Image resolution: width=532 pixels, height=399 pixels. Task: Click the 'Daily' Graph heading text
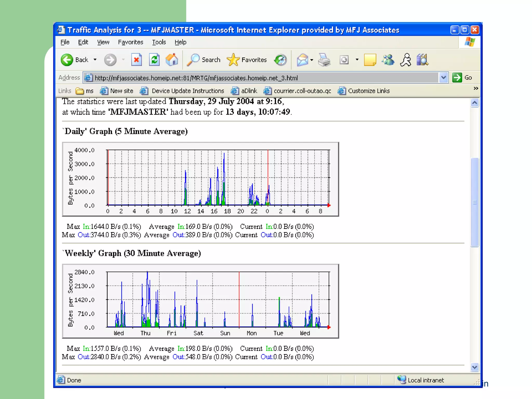[125, 131]
